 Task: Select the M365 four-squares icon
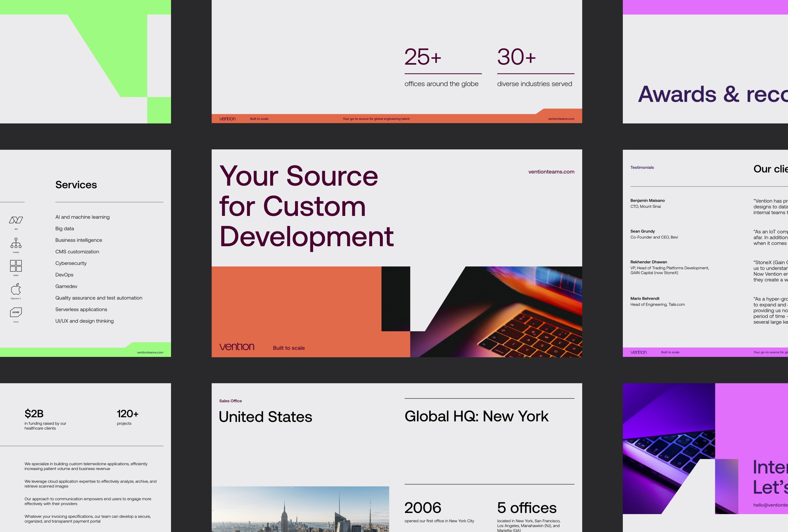click(16, 266)
